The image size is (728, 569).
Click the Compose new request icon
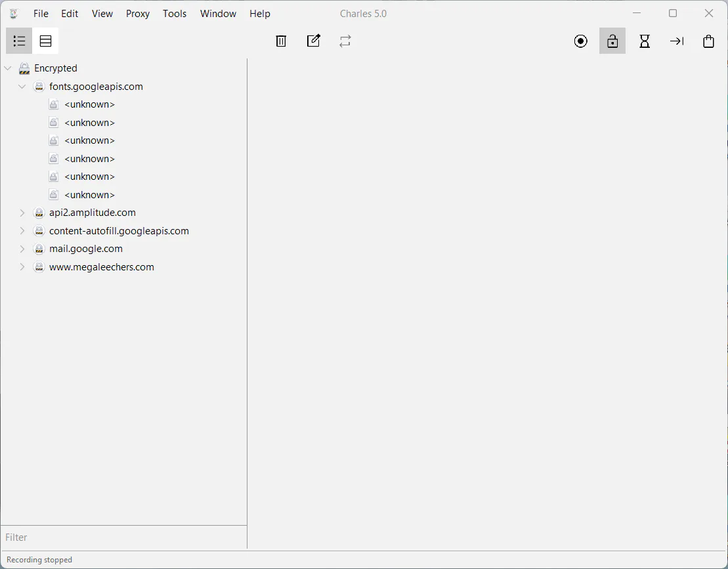pos(313,41)
